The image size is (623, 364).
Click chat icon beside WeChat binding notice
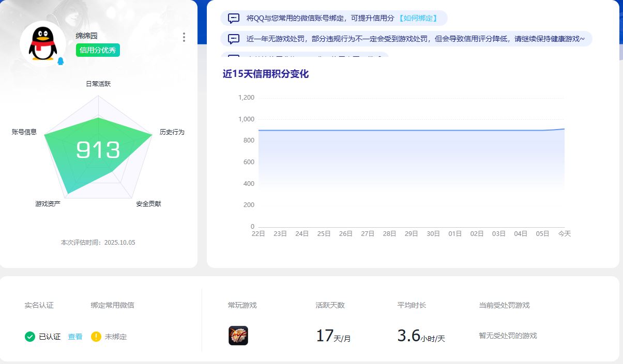point(234,18)
